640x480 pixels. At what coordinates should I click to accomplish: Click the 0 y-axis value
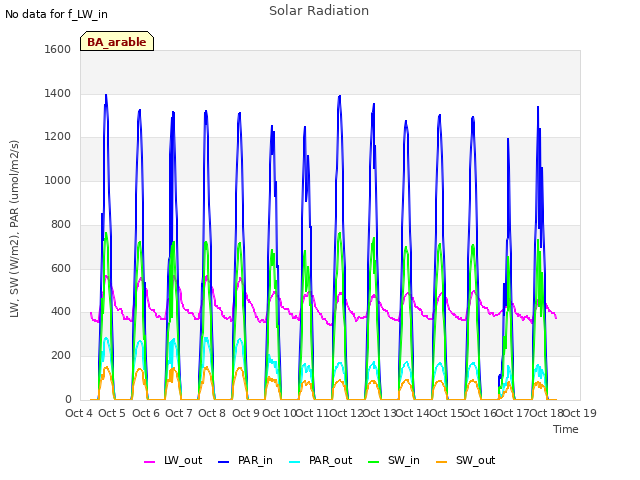pos(68,400)
